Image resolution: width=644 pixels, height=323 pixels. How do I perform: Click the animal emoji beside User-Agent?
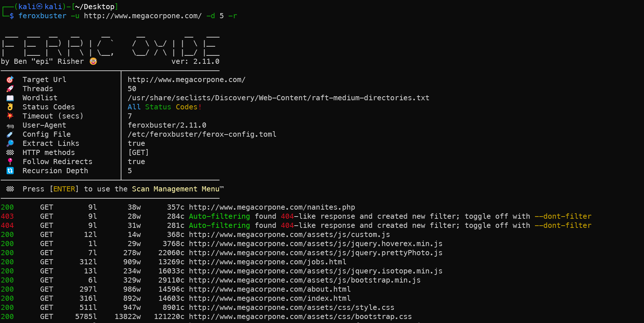10,125
